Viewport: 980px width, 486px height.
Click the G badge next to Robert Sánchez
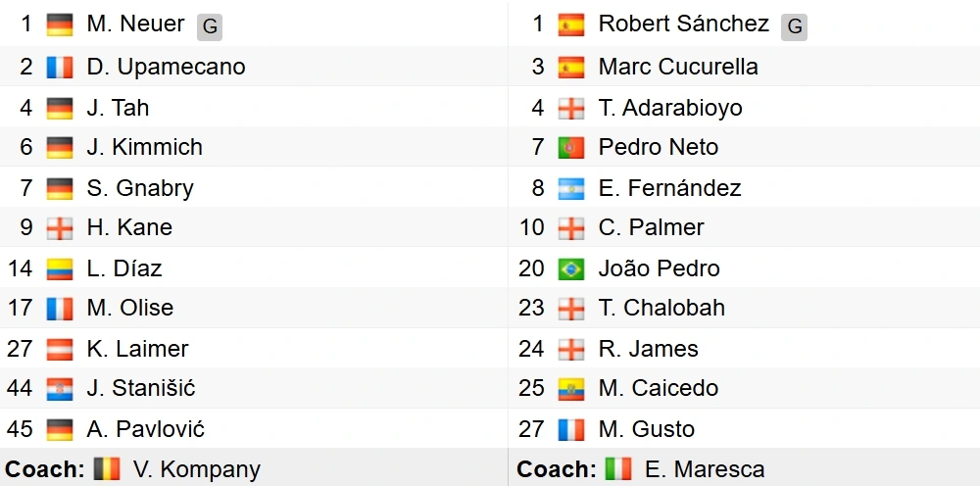[794, 27]
